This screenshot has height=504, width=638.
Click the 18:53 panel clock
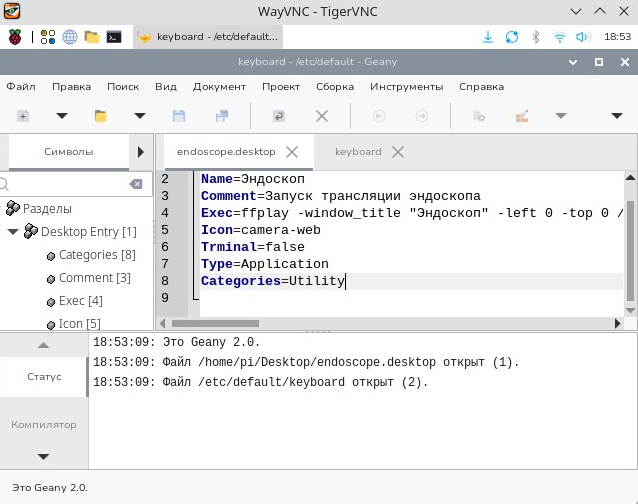(617, 37)
